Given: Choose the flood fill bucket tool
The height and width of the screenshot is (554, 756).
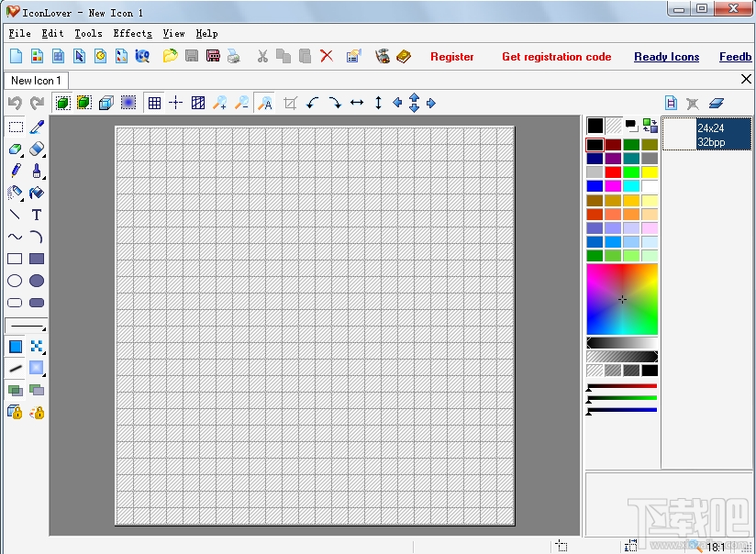Looking at the screenshot, I should click(37, 194).
